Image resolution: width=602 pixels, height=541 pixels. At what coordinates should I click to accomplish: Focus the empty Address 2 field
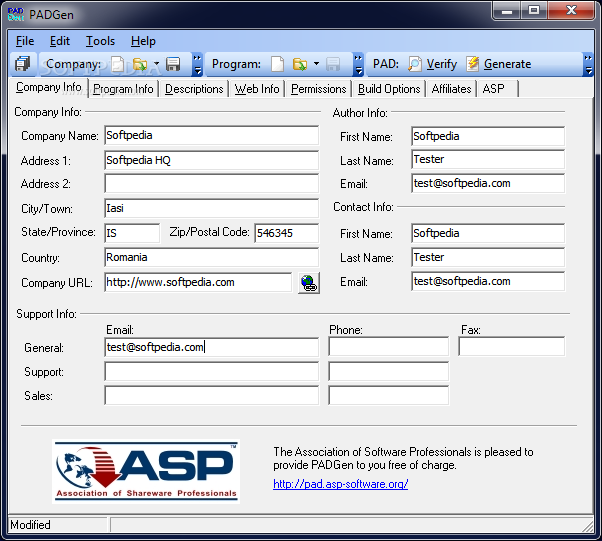click(211, 184)
